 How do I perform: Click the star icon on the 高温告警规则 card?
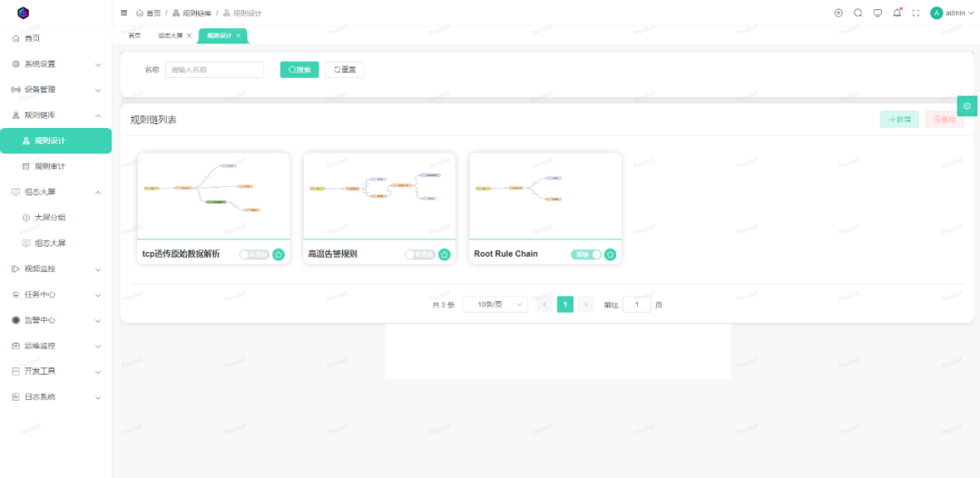point(445,254)
